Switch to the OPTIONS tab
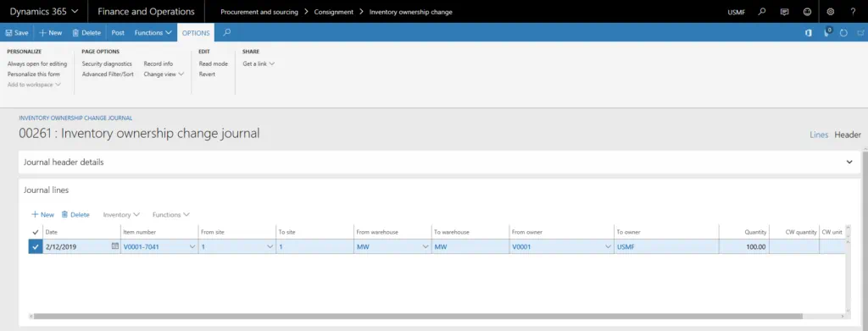 pos(196,33)
